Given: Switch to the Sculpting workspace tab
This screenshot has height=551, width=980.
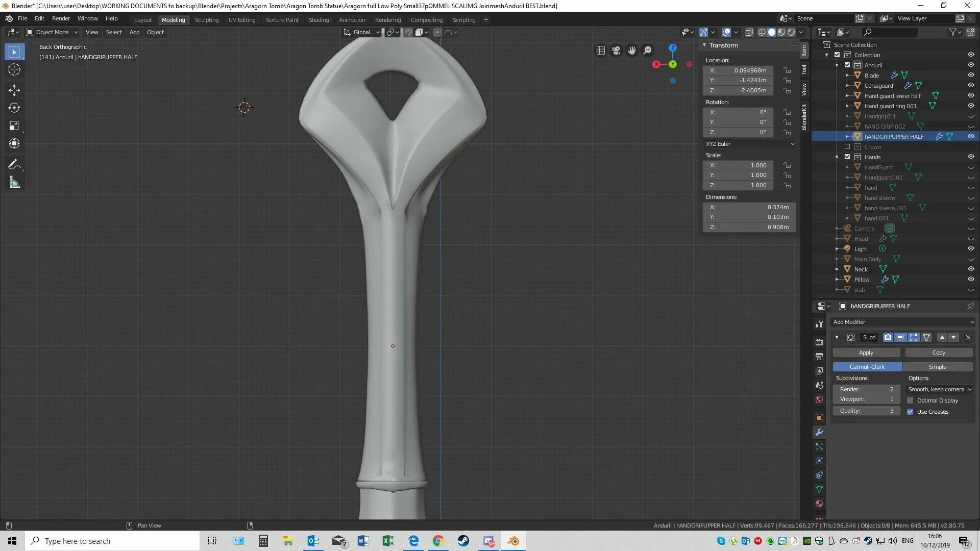Looking at the screenshot, I should 206,20.
